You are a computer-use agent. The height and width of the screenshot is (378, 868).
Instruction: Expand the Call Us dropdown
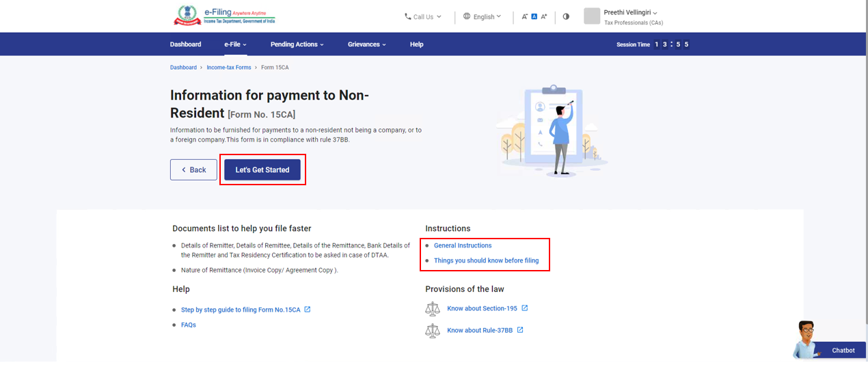click(423, 16)
